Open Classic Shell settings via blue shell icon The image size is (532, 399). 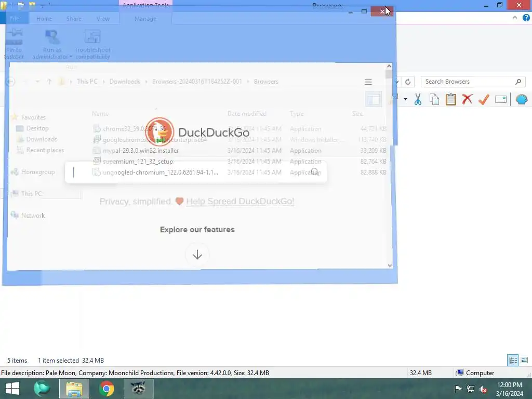pyautogui.click(x=521, y=99)
